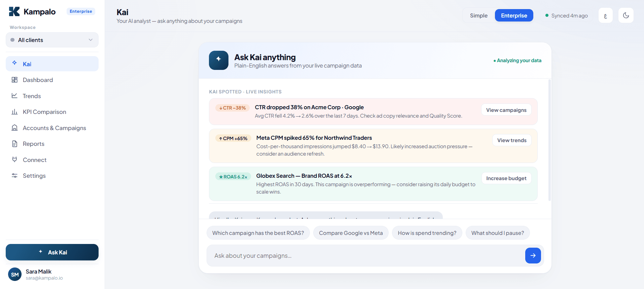This screenshot has width=644, height=289.
Task: Click 'CTR dropped 38% on Acme Corp' headline
Action: tap(309, 107)
